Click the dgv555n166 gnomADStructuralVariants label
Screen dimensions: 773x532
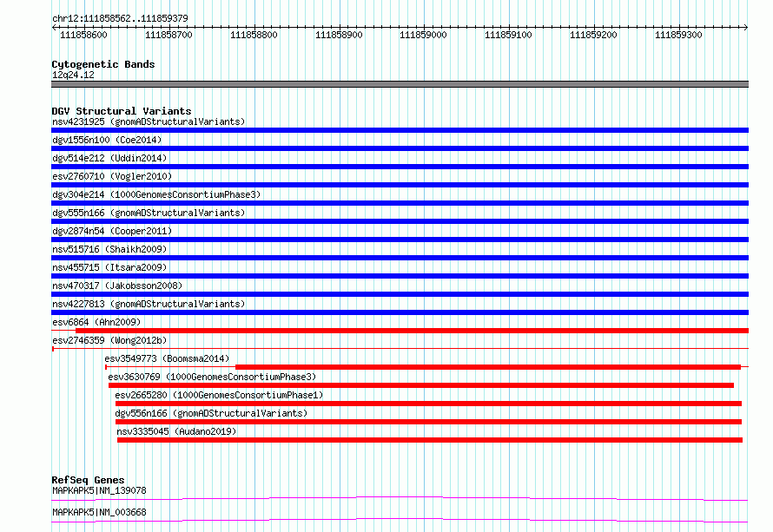coord(149,213)
